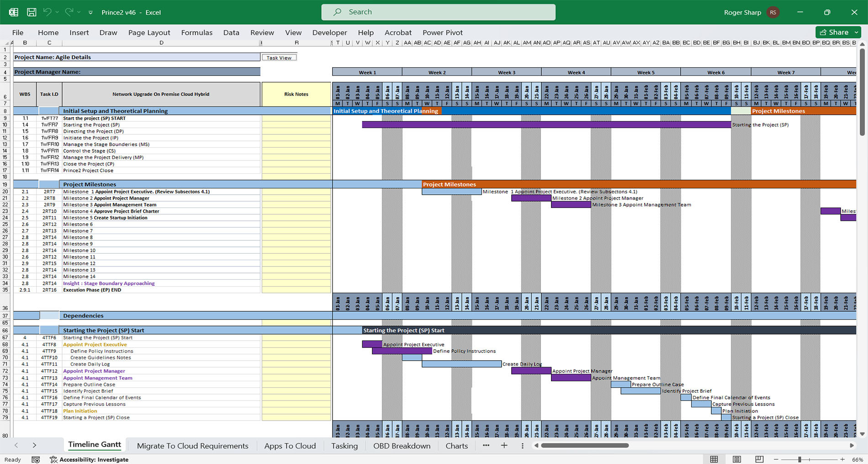The width and height of the screenshot is (868, 464).
Task: Select column D header
Action: [x=161, y=43]
